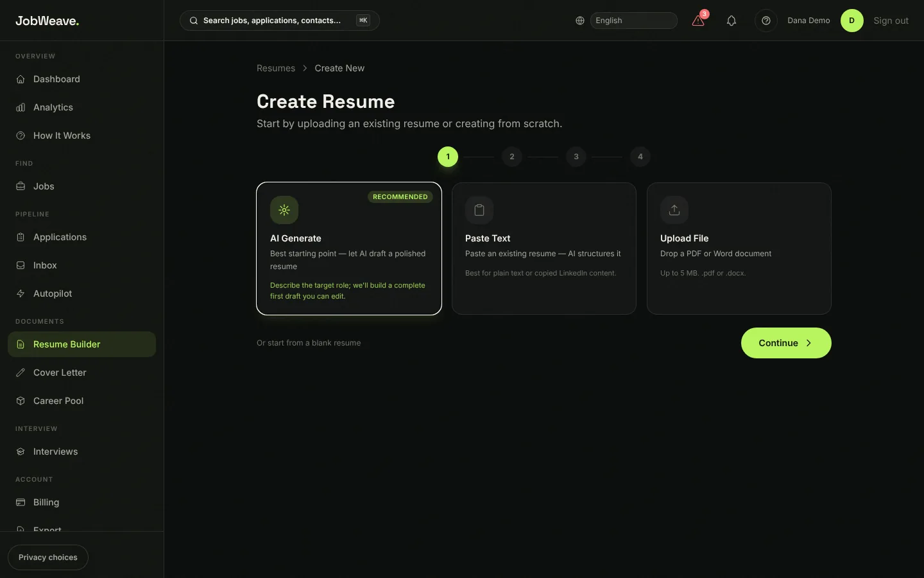Click Sign out

click(891, 21)
